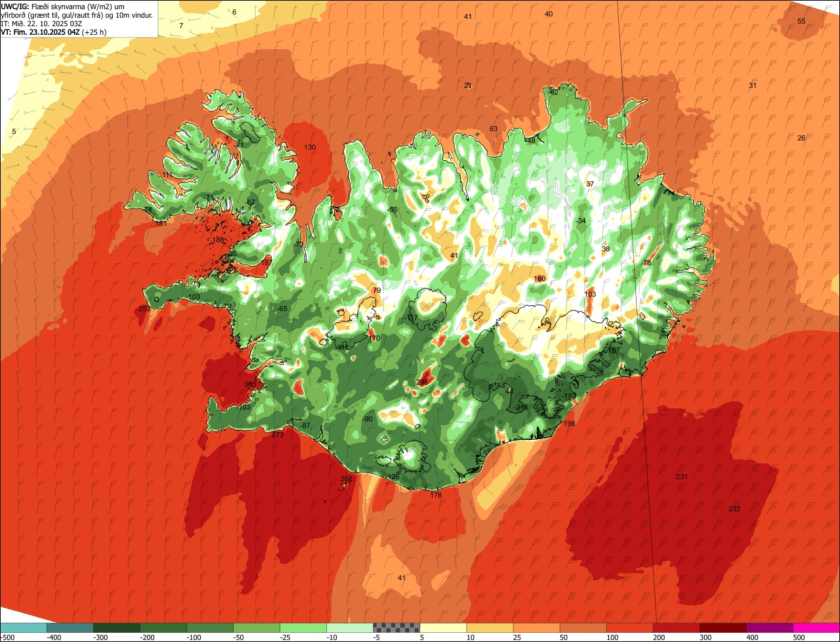The height and width of the screenshot is (642, 840).
Task: Click the legend swatch between -200 and -100
Action: click(163, 628)
